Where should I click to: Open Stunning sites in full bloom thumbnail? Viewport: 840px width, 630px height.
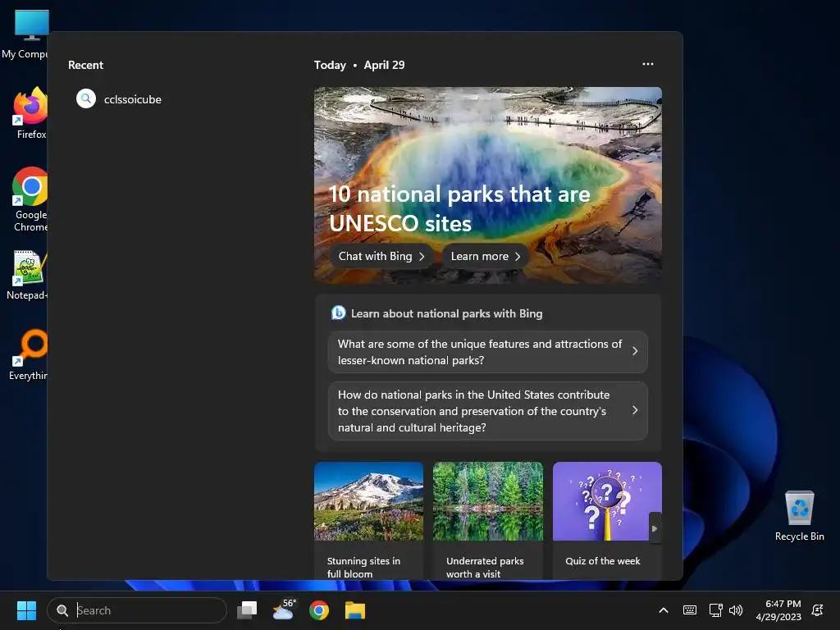point(368,501)
